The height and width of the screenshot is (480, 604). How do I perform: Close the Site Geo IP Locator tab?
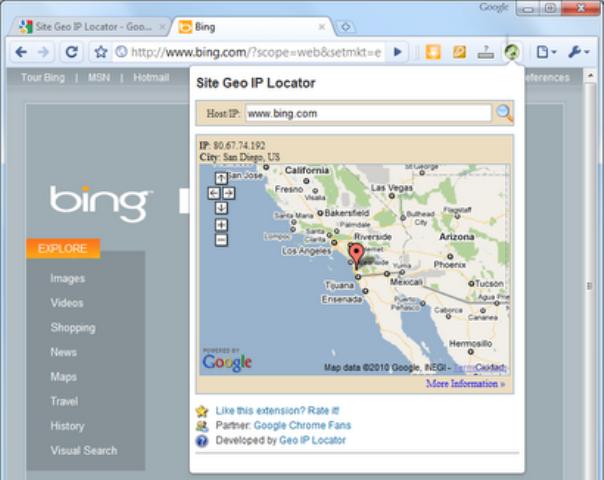point(162,27)
